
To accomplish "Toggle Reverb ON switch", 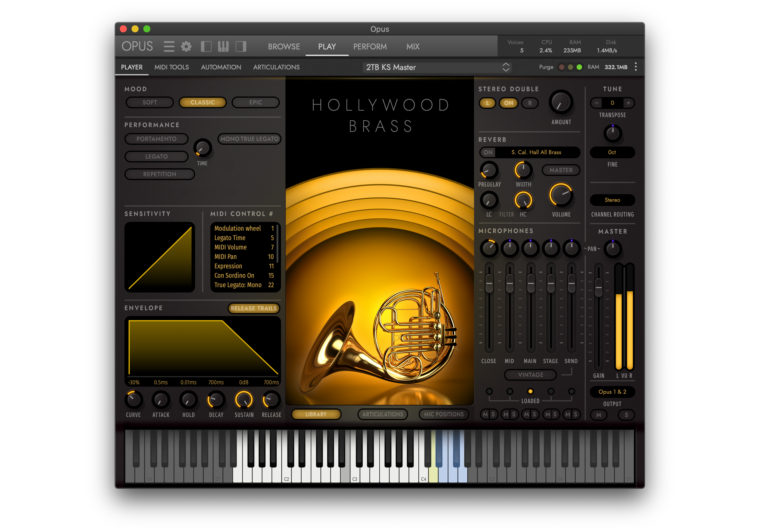I will tap(488, 152).
